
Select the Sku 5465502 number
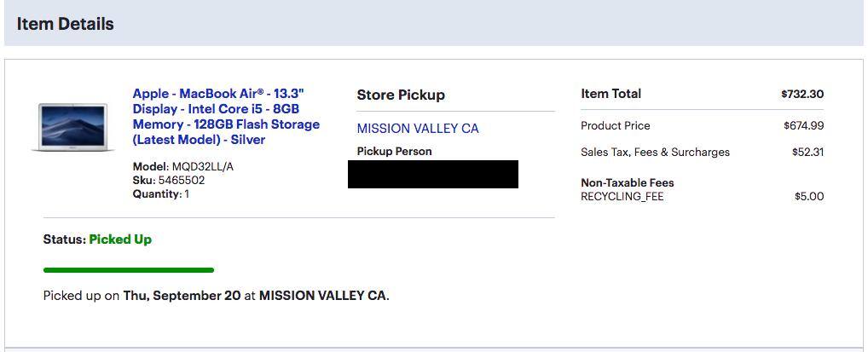pyautogui.click(x=181, y=180)
